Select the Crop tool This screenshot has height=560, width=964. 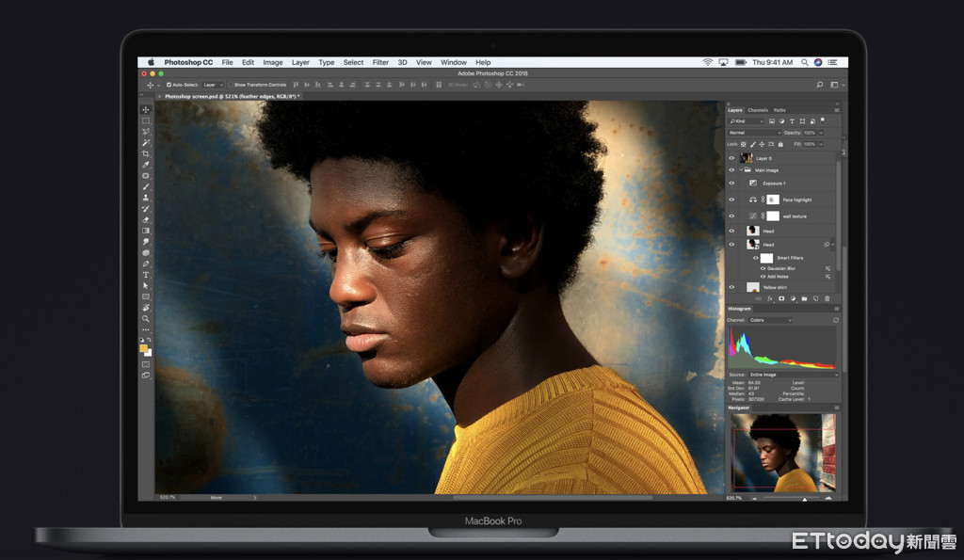tap(146, 153)
